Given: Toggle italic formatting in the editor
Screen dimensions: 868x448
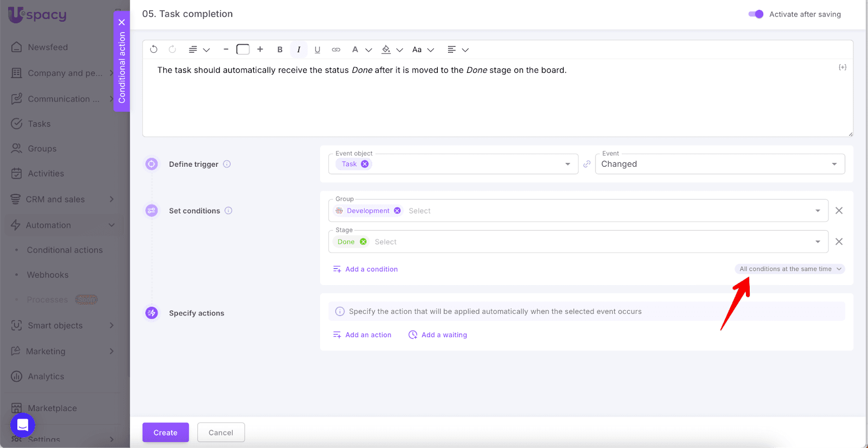Looking at the screenshot, I should coord(298,49).
